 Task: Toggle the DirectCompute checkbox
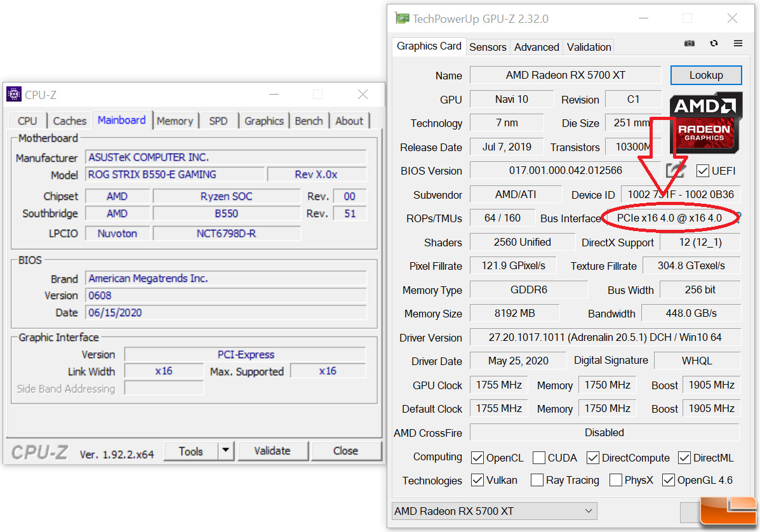593,458
